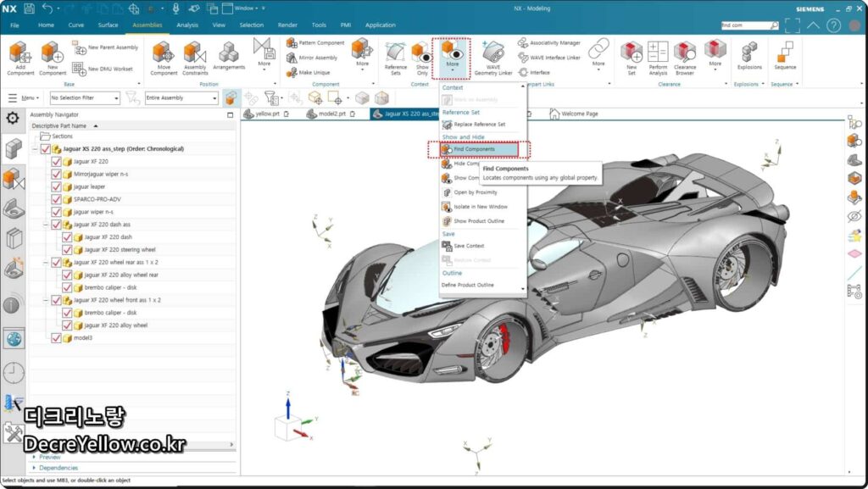Open Reference Sets
Image resolution: width=868 pixels, height=489 pixels.
pyautogui.click(x=395, y=58)
